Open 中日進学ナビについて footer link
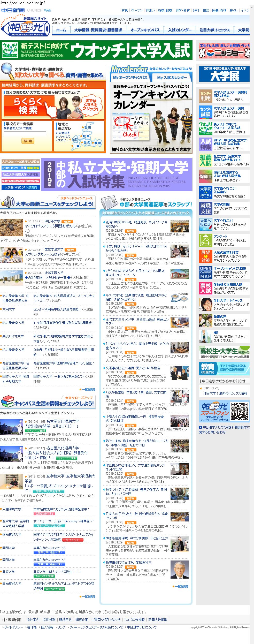 click(142, 627)
